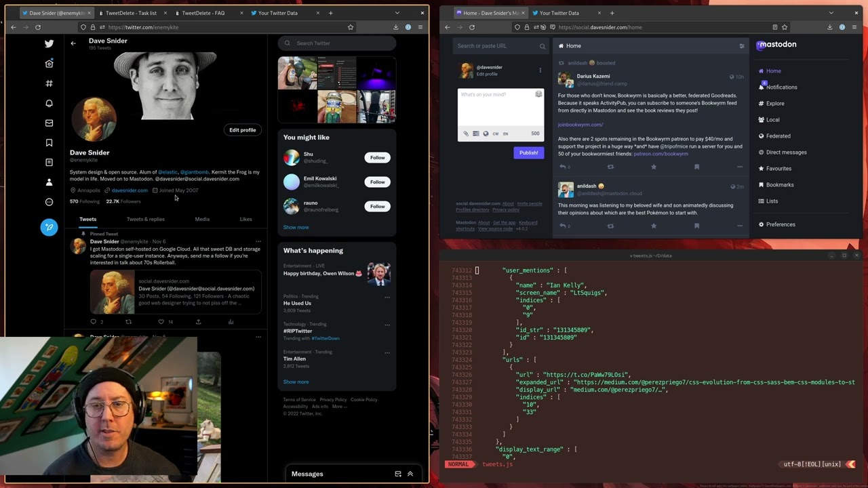
Task: Click Edit profile button on Twitter
Action: [x=242, y=129]
